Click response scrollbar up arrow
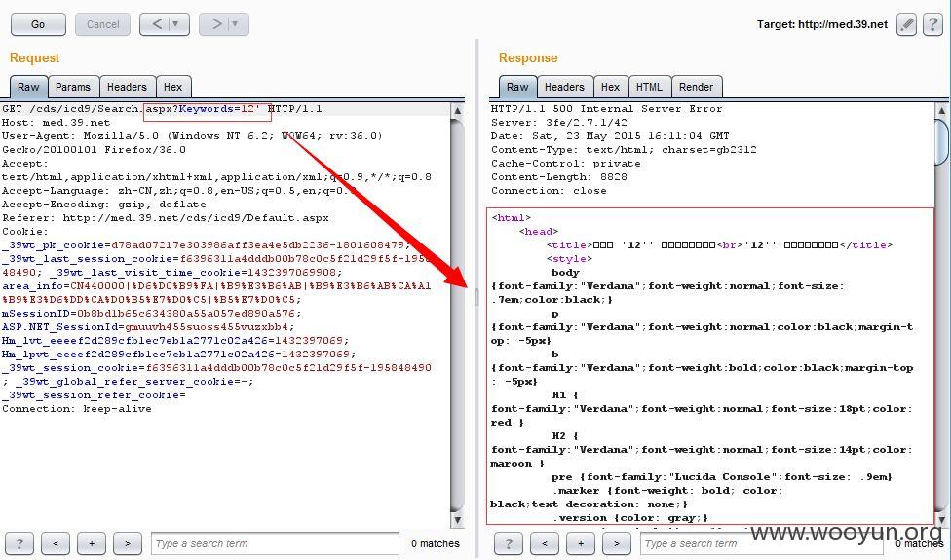This screenshot has width=951, height=560. 942,111
